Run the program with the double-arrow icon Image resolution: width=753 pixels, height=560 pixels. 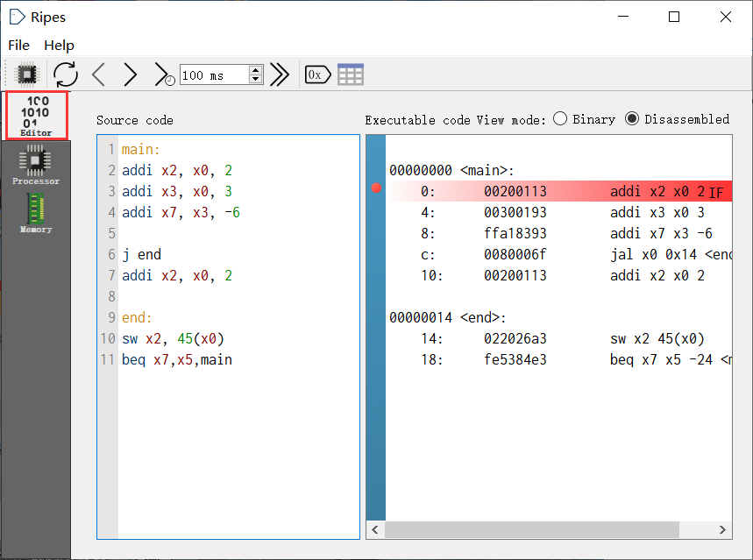[280, 74]
